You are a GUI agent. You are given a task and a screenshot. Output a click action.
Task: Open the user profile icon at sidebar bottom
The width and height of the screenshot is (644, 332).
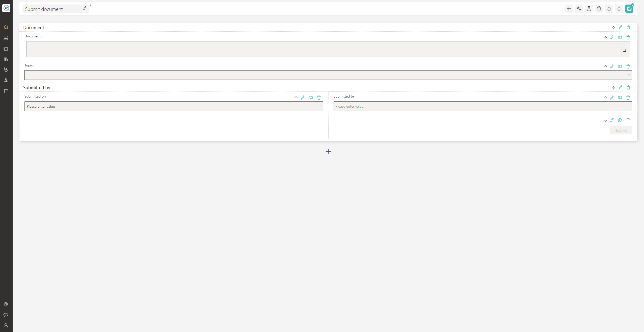point(6,325)
